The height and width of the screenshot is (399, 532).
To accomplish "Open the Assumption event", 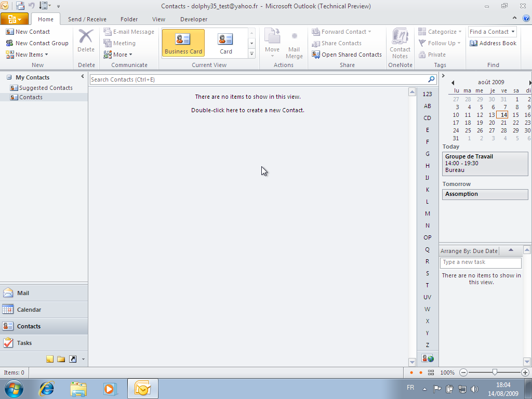I will pyautogui.click(x=485, y=194).
